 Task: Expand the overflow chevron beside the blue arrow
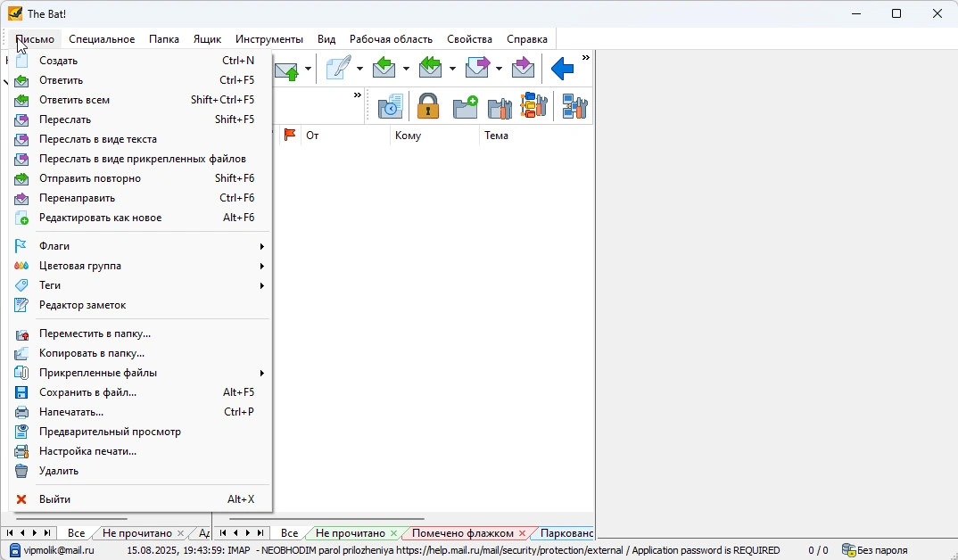pos(586,58)
